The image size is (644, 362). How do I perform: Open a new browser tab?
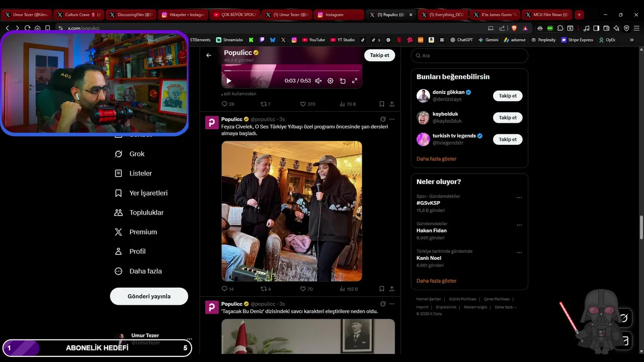pyautogui.click(x=579, y=15)
